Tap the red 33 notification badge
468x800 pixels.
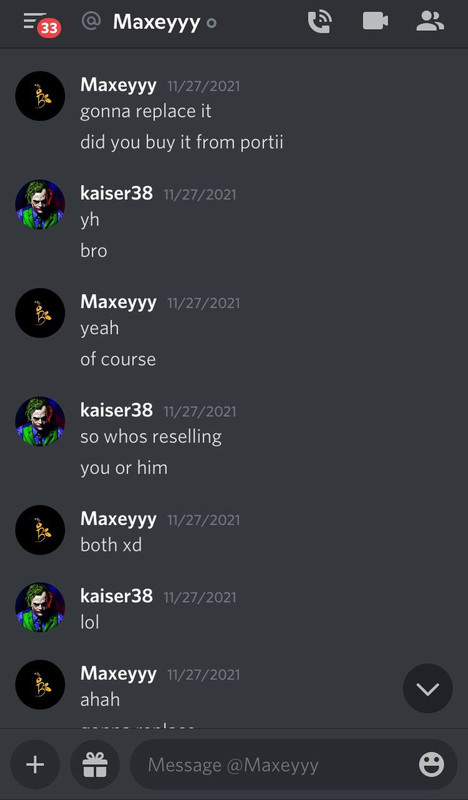(49, 28)
